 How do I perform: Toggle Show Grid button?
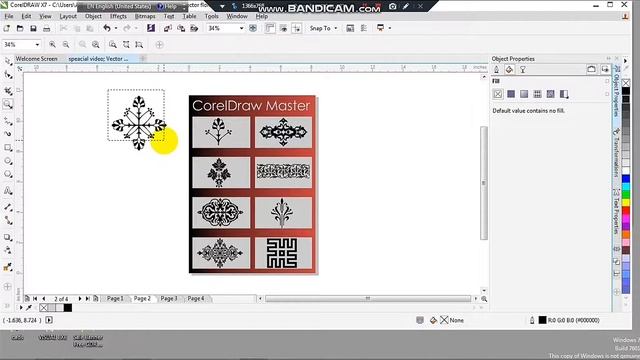tap(283, 28)
